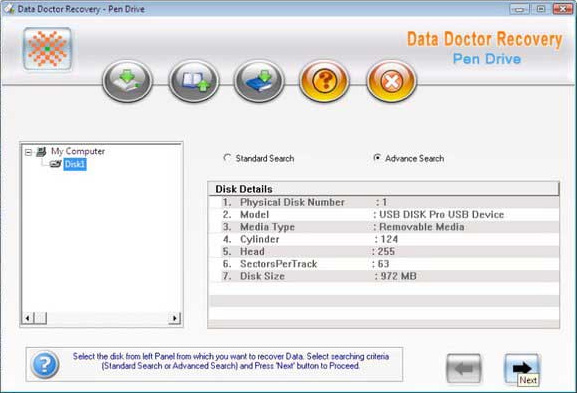The image size is (577, 393).
Task: Minimize the Data Doctor Recovery window
Action: 519,9
